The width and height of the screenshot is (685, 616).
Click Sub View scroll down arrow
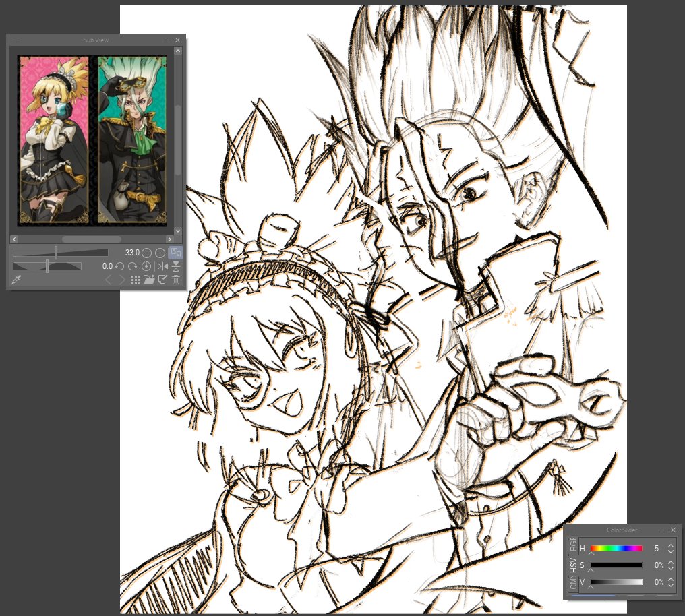[178, 231]
